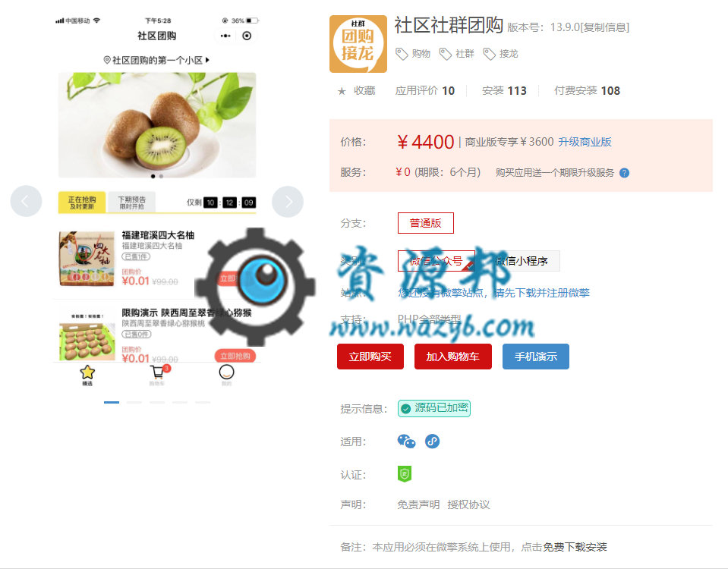Click the blue mini program icon
Viewport: 728px width, 575px height.
(432, 441)
